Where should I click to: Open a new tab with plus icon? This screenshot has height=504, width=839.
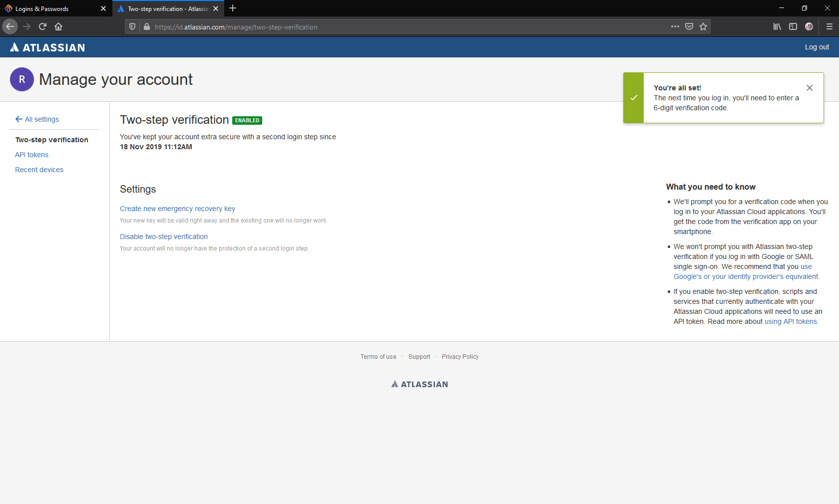233,8
